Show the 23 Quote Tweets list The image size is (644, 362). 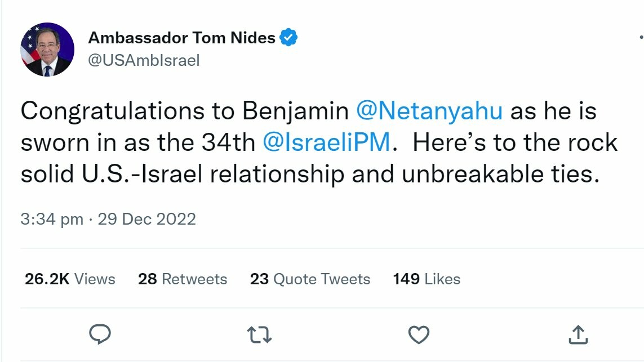coord(310,279)
